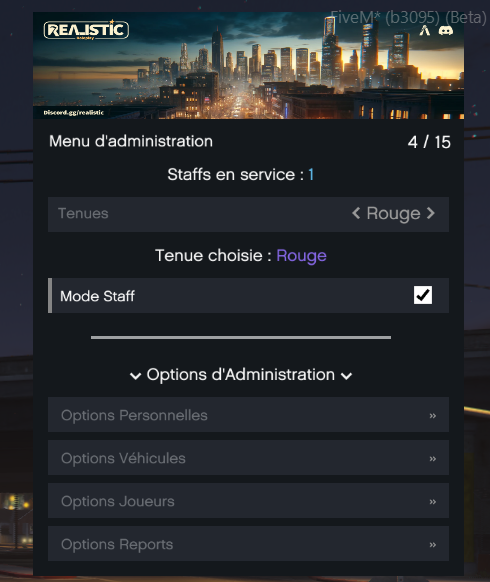490x582 pixels.
Task: Click the white caret logo beside Discord
Action: click(425, 30)
